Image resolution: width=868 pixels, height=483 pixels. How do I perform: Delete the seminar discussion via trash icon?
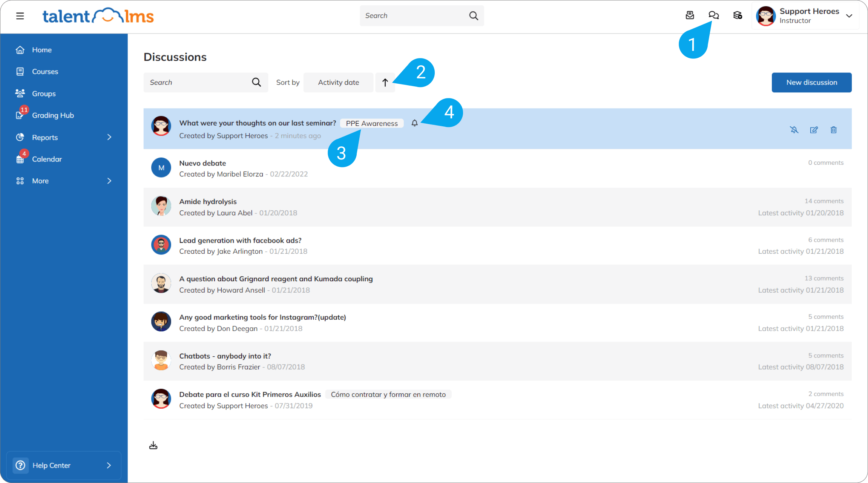[x=834, y=130]
